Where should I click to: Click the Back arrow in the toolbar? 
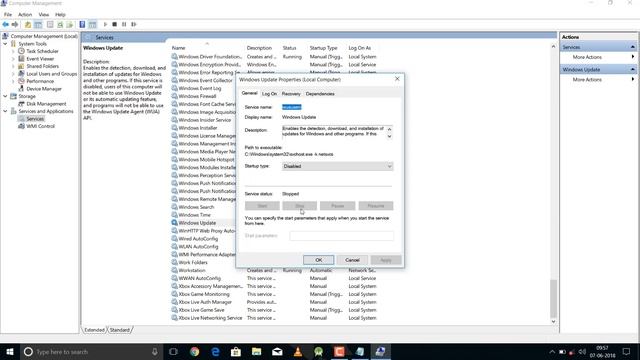click(5, 24)
